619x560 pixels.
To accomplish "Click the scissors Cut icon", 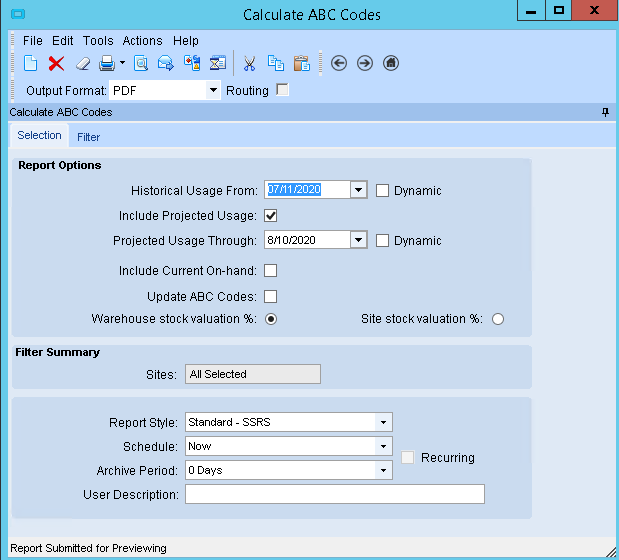I will tap(249, 63).
